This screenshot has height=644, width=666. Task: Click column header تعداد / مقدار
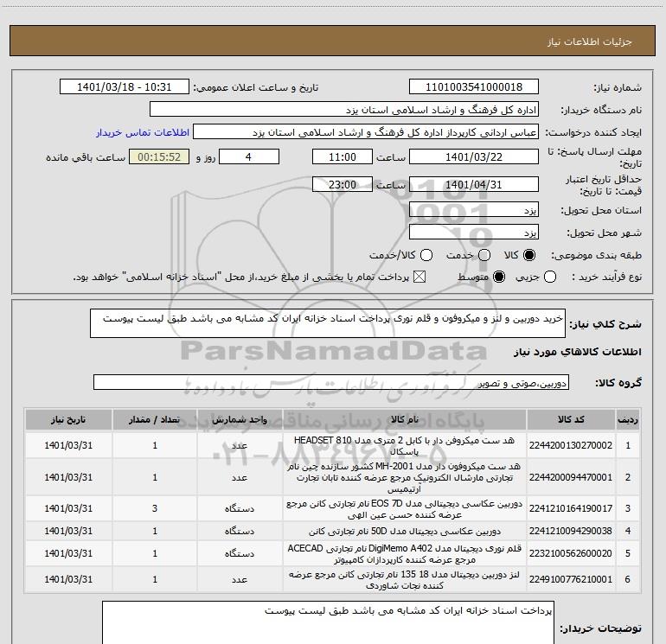pyautogui.click(x=155, y=419)
